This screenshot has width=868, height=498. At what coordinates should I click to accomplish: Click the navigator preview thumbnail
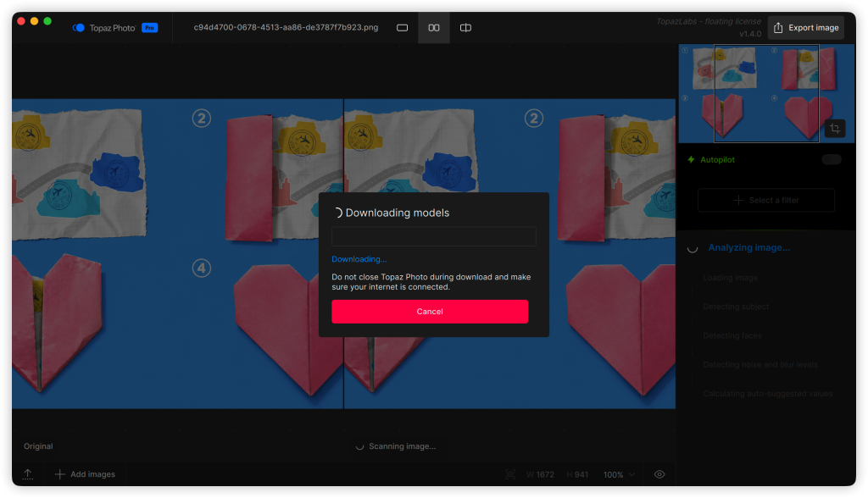pyautogui.click(x=765, y=93)
